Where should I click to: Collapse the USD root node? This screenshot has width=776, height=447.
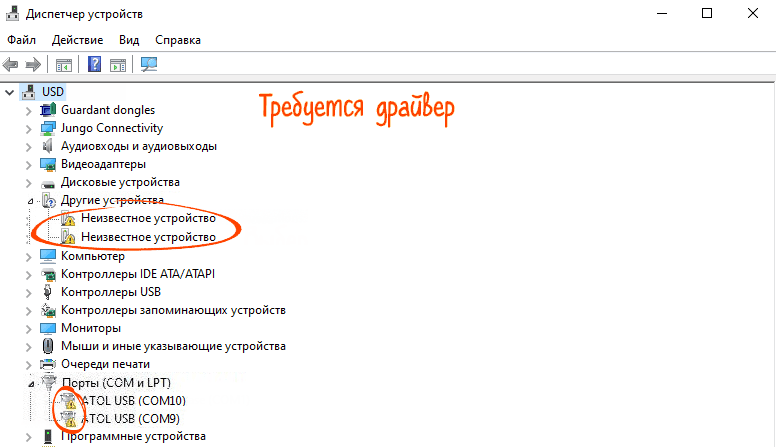[x=9, y=92]
